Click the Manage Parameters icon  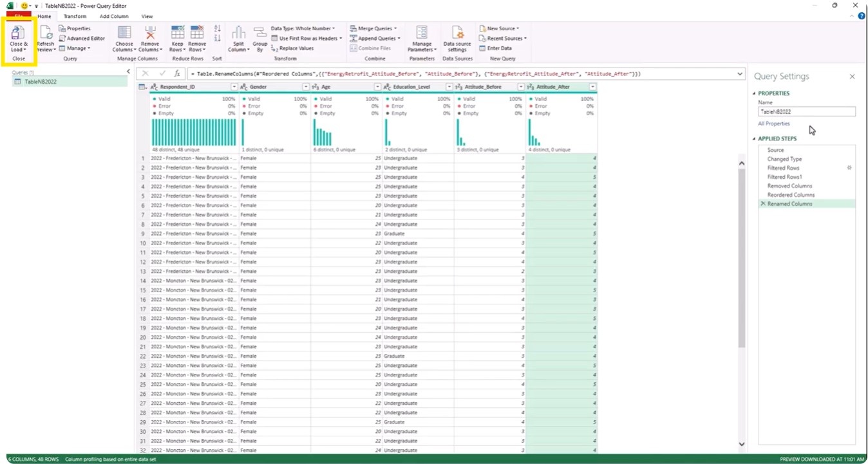422,33
